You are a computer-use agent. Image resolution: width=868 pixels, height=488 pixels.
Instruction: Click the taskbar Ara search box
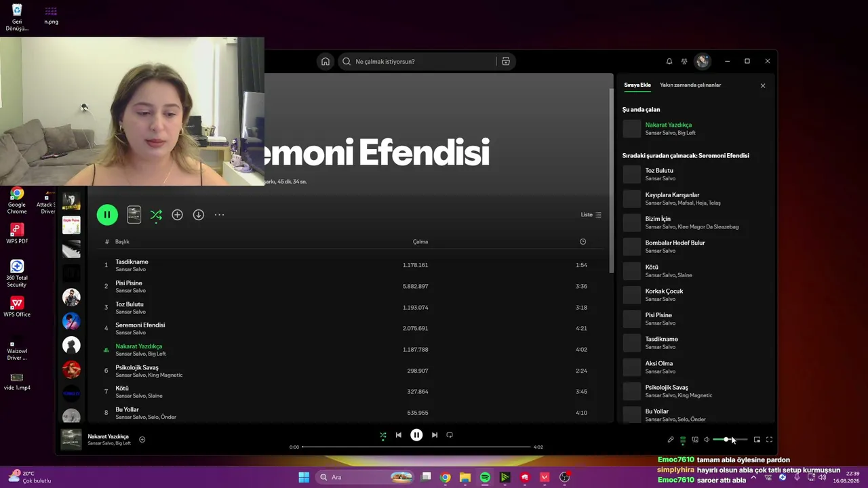(366, 477)
